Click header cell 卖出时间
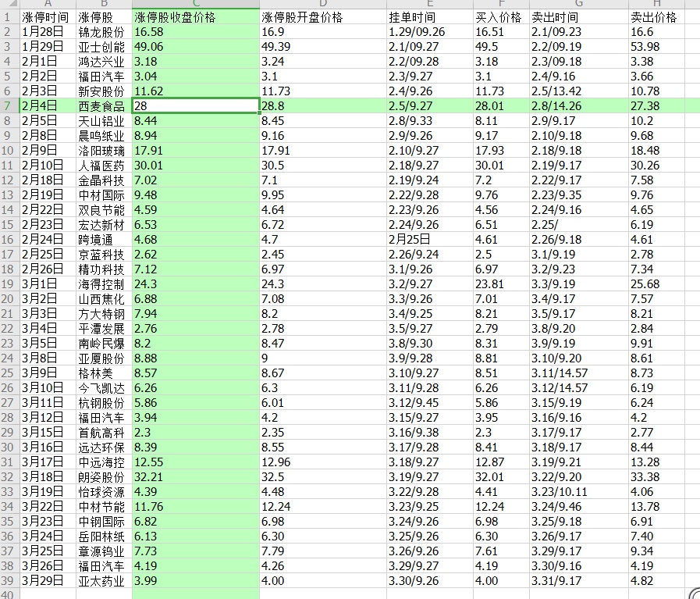 pyautogui.click(x=579, y=17)
